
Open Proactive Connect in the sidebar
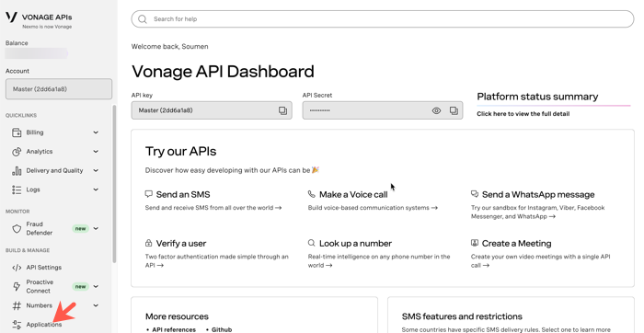tap(40, 286)
